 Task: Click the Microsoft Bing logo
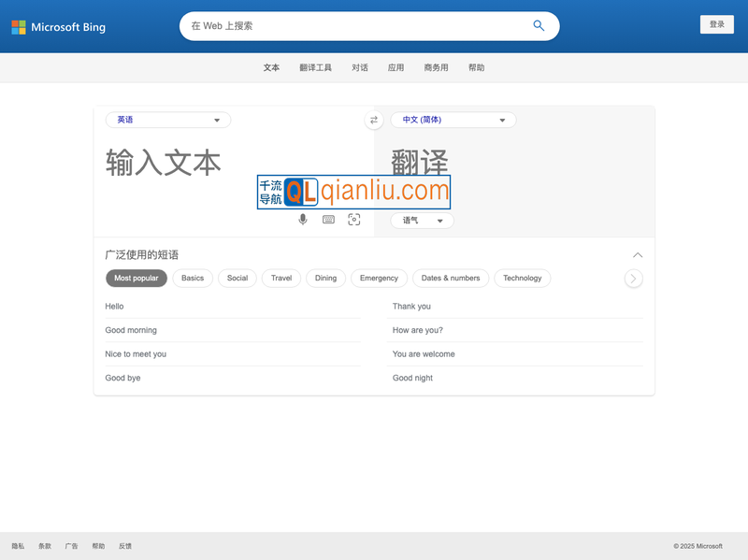pos(58,27)
